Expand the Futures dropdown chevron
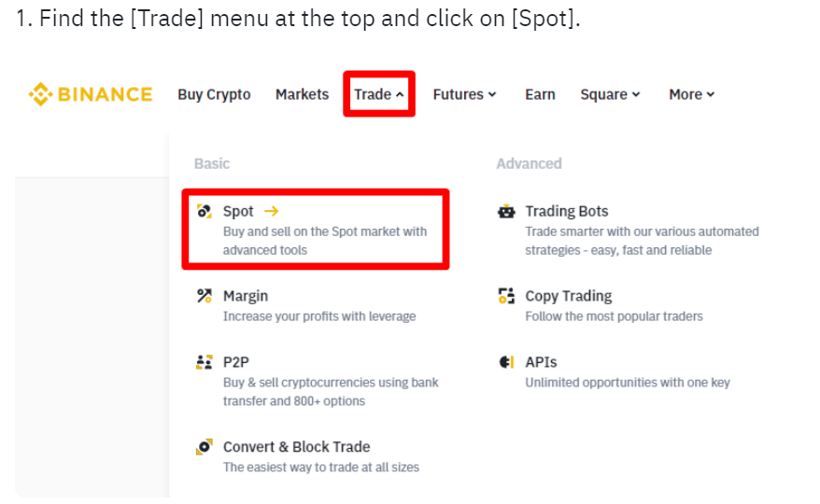 pyautogui.click(x=492, y=94)
